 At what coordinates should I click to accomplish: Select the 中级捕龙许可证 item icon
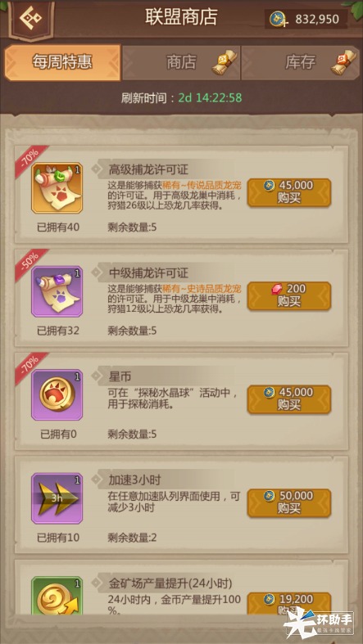pos(57,291)
